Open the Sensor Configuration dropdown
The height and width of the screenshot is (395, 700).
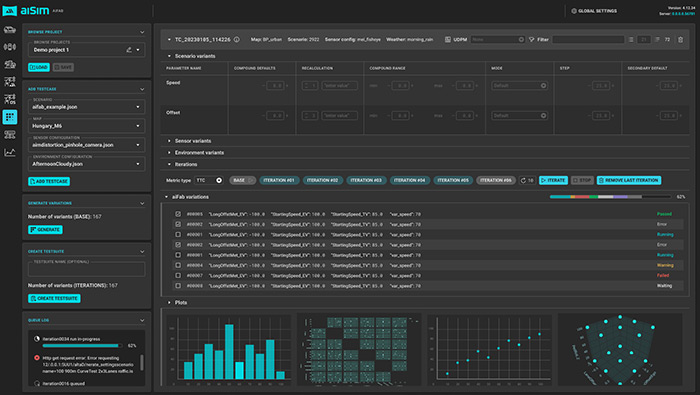pos(87,145)
